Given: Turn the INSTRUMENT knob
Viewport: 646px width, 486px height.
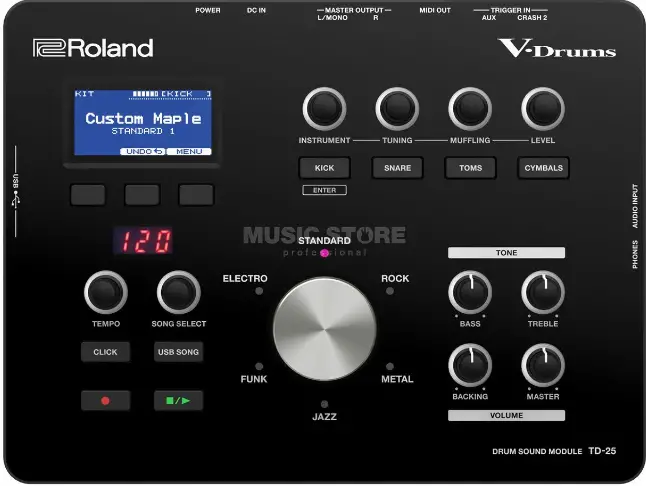Looking at the screenshot, I should coord(324,109).
